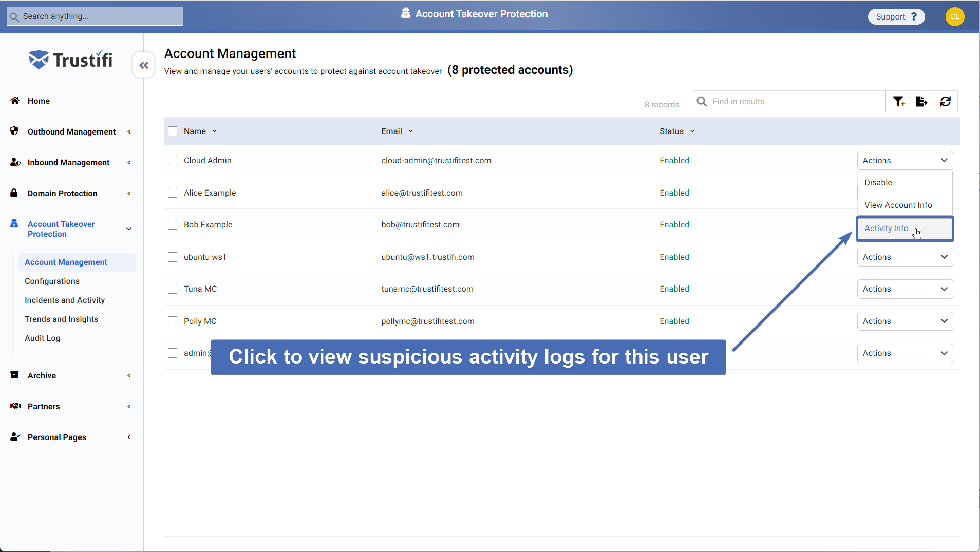Expand the Domain Protection chevron
The image size is (980, 552).
point(129,193)
